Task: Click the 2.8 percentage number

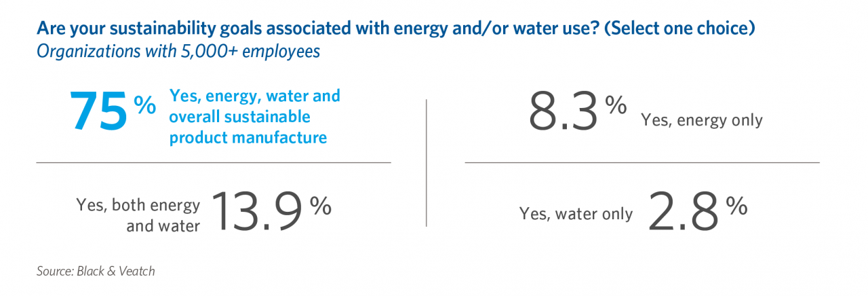Action: click(683, 212)
